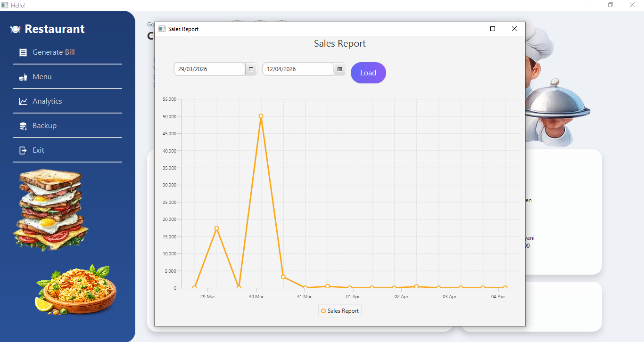Click the biryani bowl image in sidebar
This screenshot has width=644, height=342.
(76, 289)
